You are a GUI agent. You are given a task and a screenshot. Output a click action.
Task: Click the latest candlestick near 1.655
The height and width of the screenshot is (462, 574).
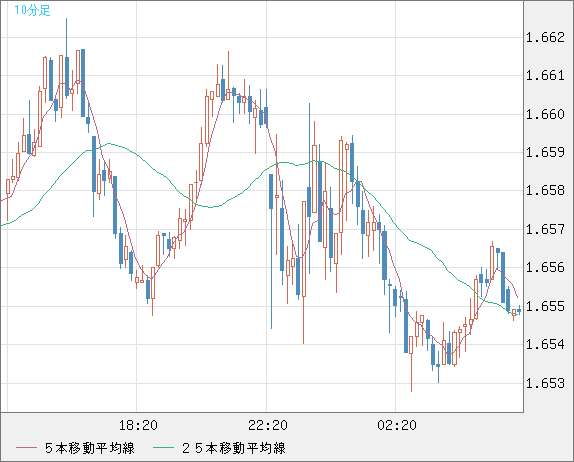[519, 310]
